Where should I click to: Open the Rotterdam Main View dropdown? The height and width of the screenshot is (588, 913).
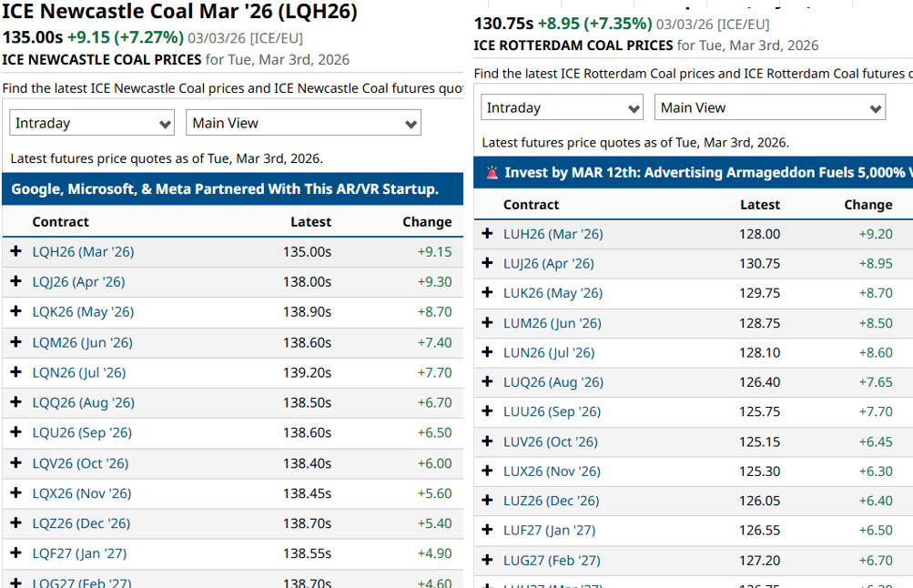(770, 107)
